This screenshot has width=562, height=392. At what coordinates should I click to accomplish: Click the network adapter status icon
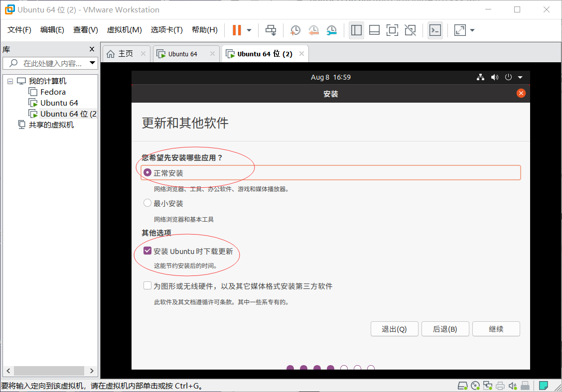487,385
